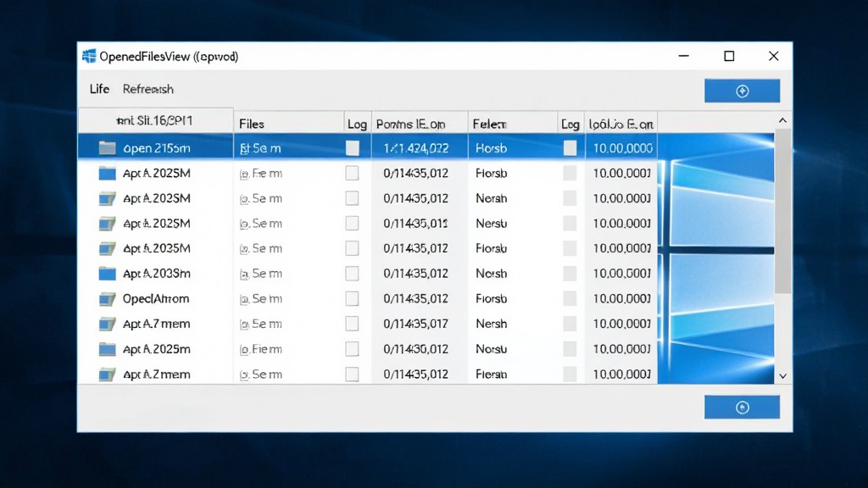868x488 pixels.
Task: Check the Log box for 'OpeclAhrom' row
Action: pyautogui.click(x=352, y=299)
